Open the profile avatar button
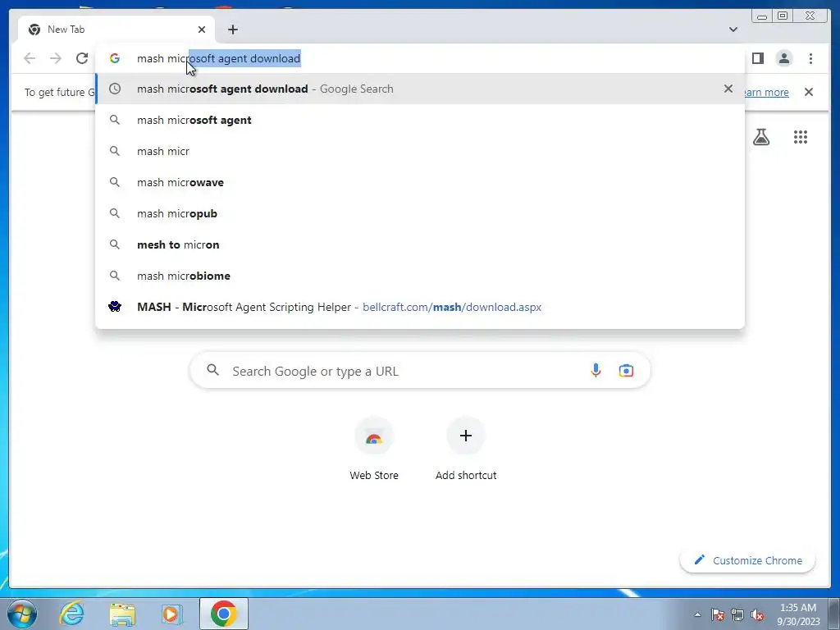This screenshot has height=630, width=840. click(x=784, y=58)
